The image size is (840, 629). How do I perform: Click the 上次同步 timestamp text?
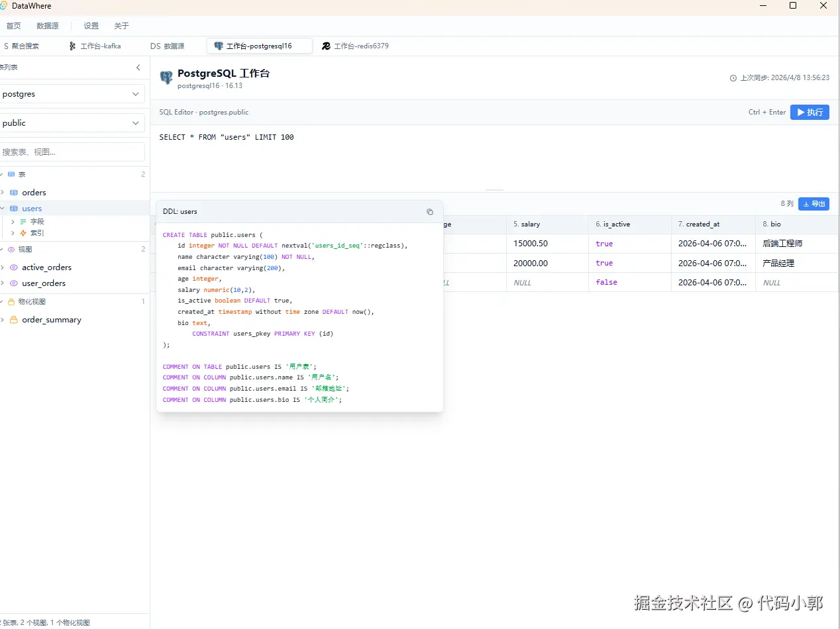(784, 78)
